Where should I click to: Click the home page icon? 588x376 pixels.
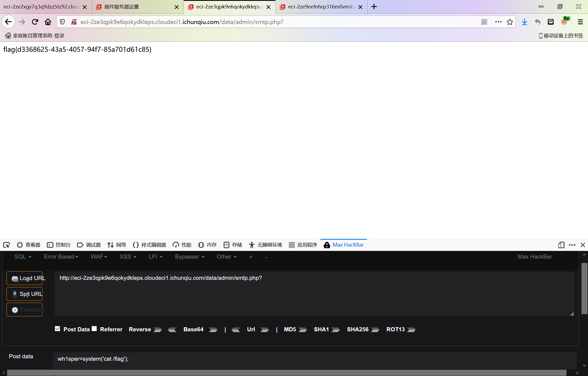coord(48,22)
